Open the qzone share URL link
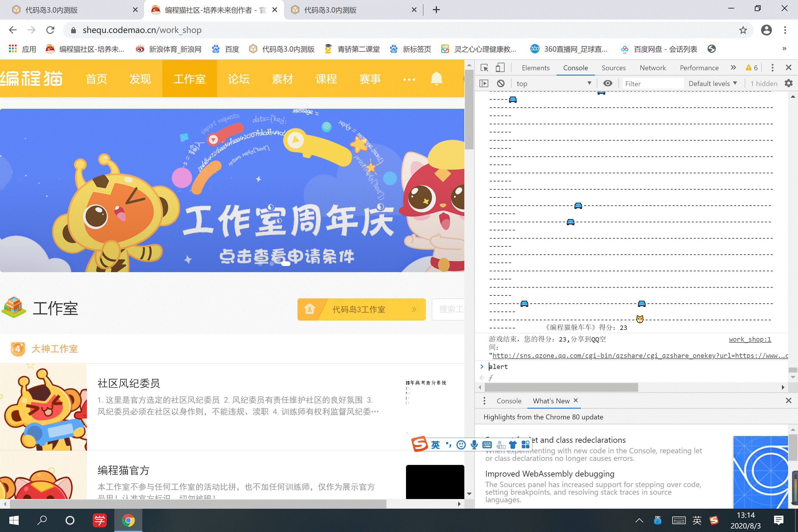Screen dimensions: 798x532 pos(640,356)
